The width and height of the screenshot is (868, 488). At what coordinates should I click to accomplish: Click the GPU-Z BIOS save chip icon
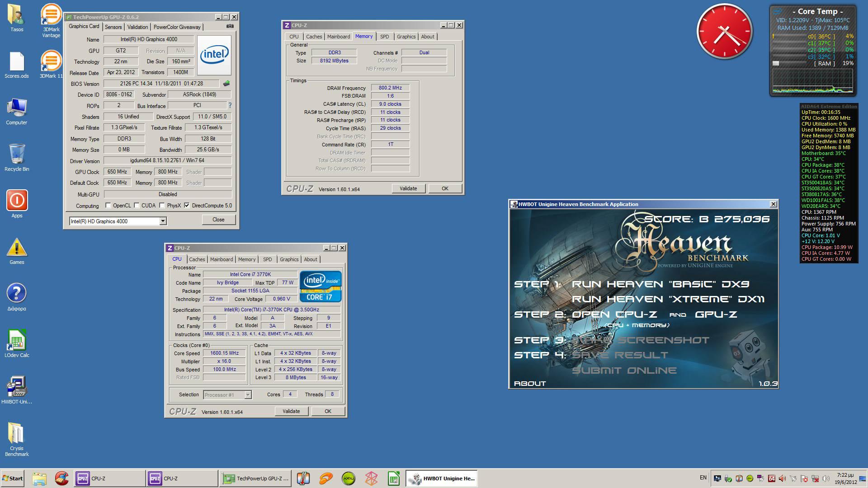[226, 83]
